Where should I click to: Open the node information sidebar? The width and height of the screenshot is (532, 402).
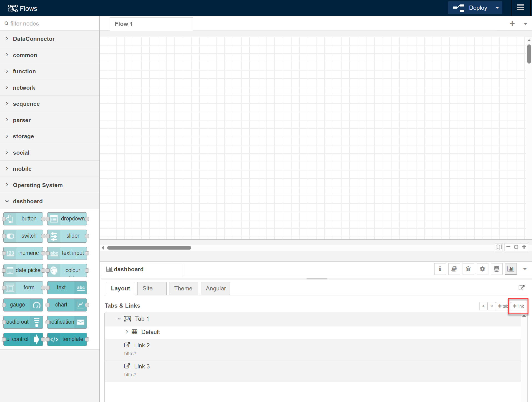pos(440,269)
